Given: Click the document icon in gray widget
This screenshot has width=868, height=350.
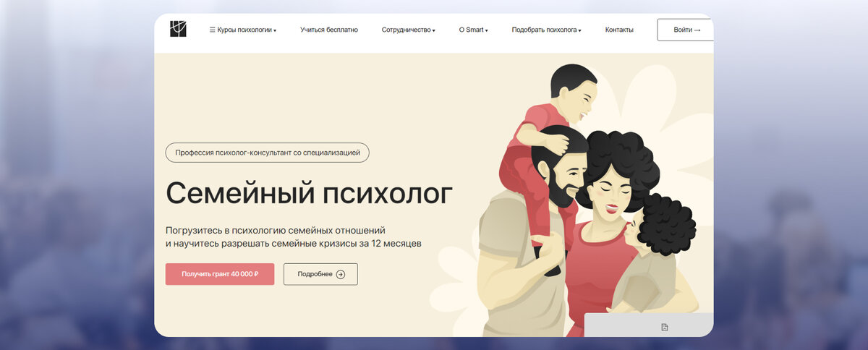Looking at the screenshot, I should click(664, 328).
